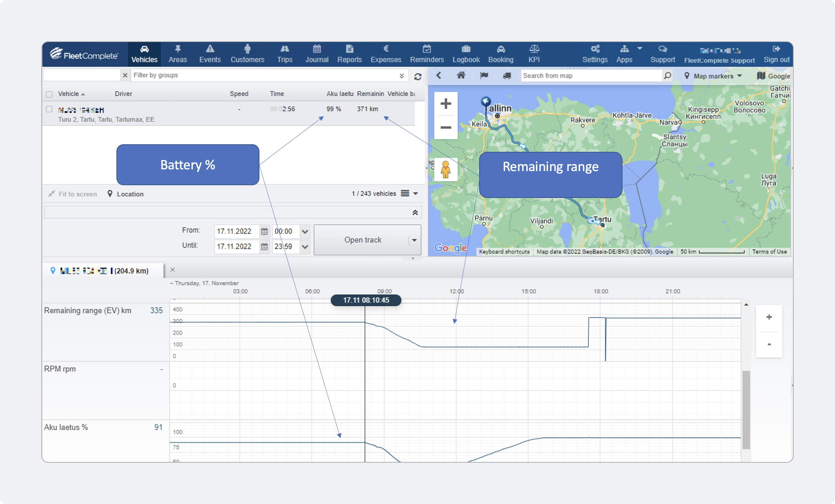835x504 pixels.
Task: Zoom in on the map
Action: click(x=446, y=104)
